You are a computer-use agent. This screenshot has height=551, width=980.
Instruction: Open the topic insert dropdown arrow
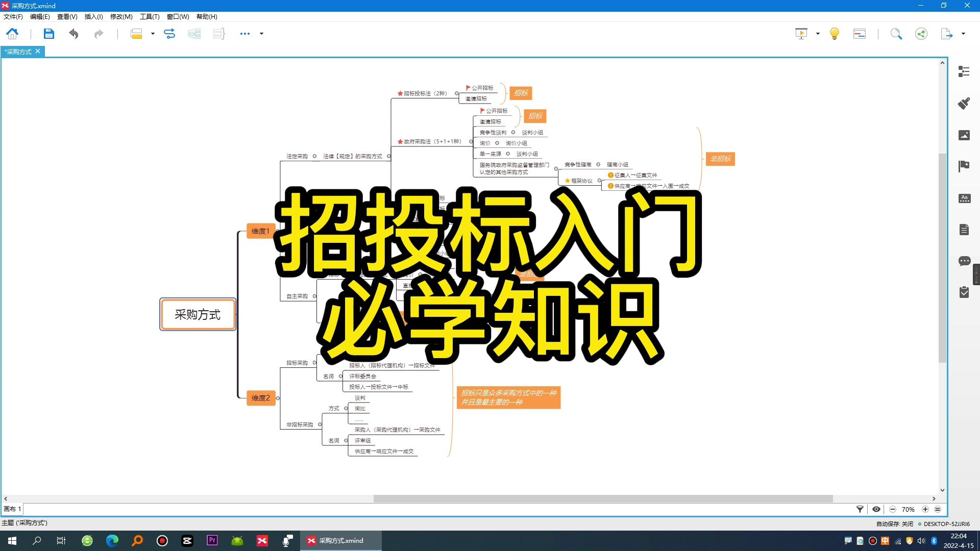(153, 34)
